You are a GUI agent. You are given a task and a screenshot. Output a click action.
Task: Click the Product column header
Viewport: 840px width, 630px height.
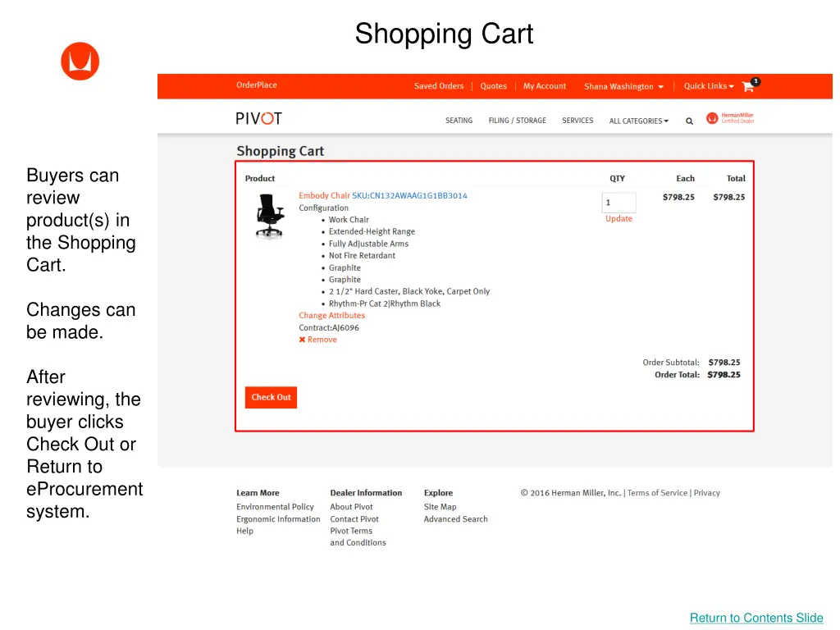click(x=260, y=178)
